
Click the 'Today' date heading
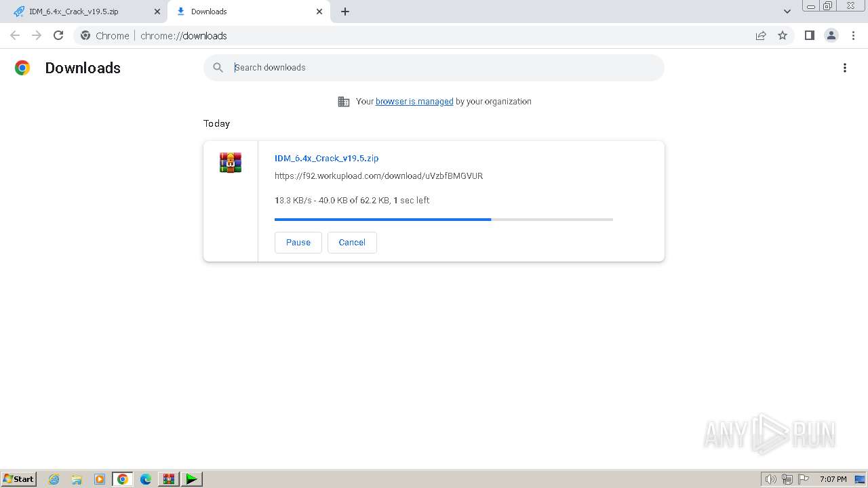[x=216, y=123]
